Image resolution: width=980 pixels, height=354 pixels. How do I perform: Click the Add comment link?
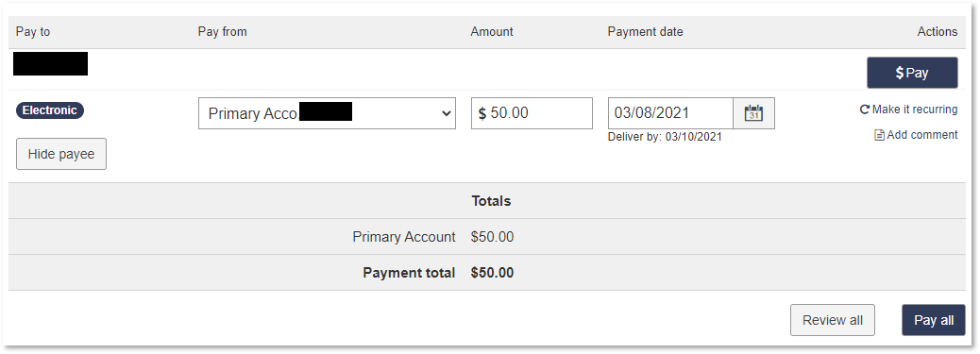click(916, 135)
